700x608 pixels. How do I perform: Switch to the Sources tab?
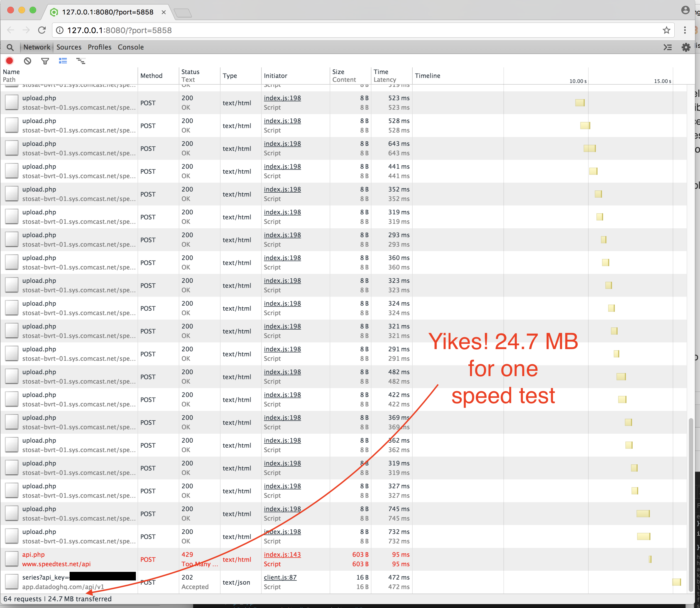click(69, 47)
